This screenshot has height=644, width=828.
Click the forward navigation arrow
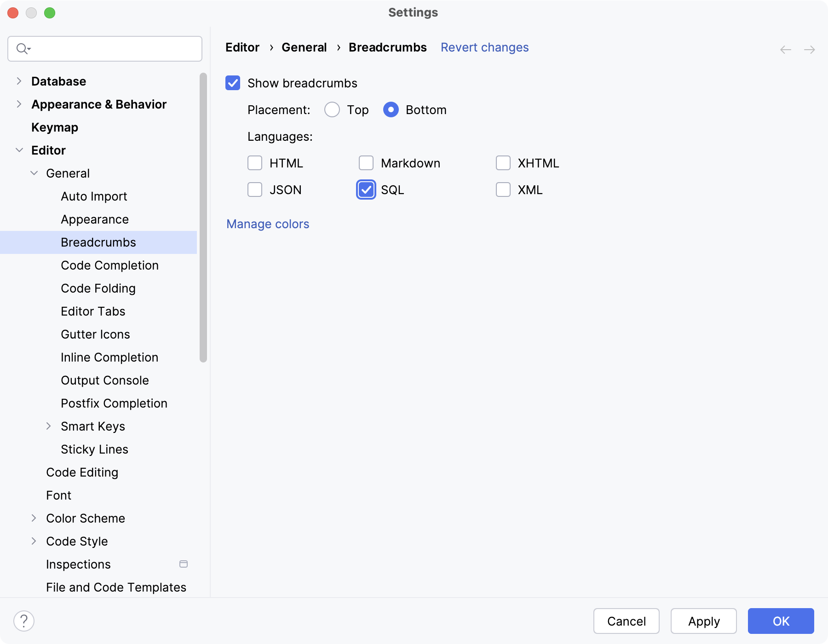810,50
